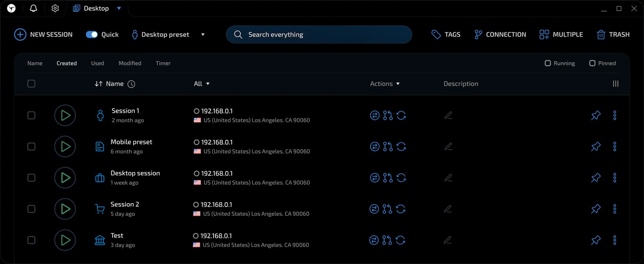This screenshot has height=264, width=644.
Task: Check the Pinned filter checkbox
Action: [x=592, y=63]
